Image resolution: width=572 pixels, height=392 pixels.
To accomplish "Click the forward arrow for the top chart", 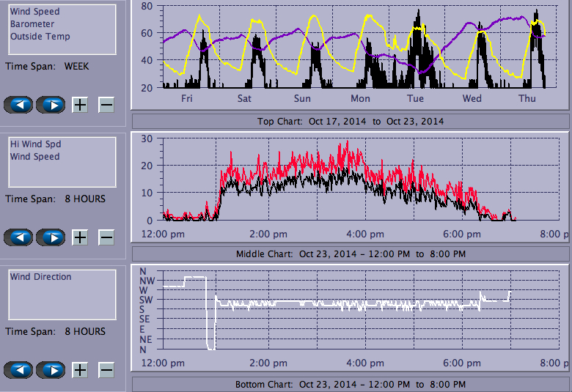I will (51, 105).
